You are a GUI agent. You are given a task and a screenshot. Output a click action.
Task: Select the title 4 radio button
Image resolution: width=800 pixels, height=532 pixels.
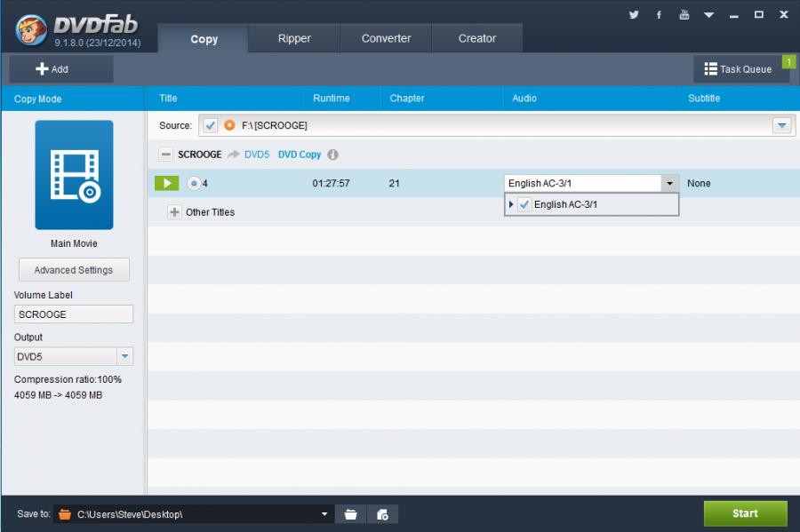pyautogui.click(x=194, y=184)
